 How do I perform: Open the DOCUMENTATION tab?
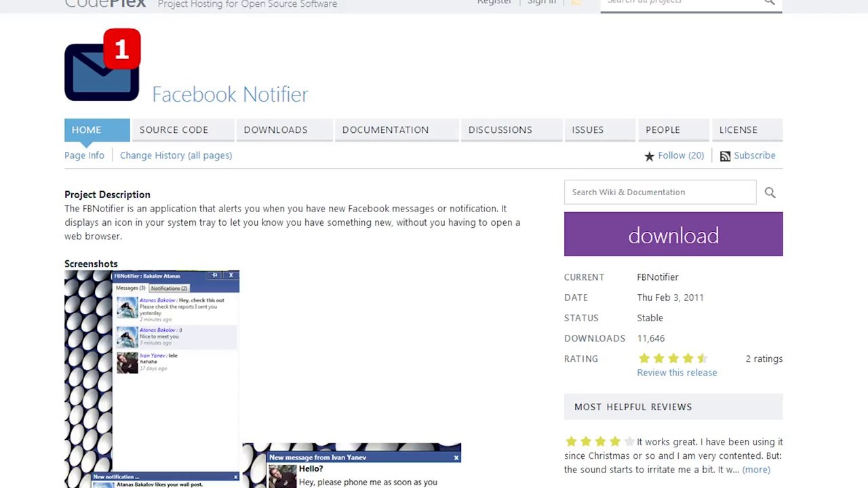[x=396, y=129]
